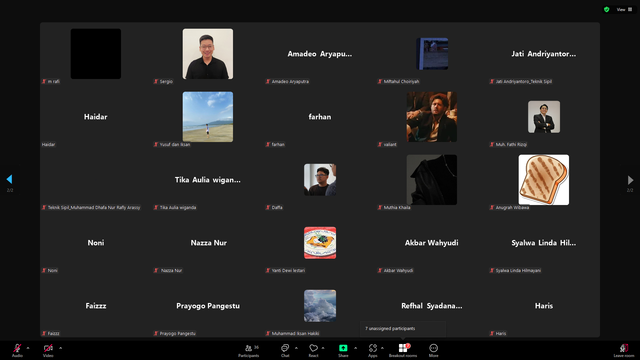This screenshot has width=640, height=360.
Task: Select the Tika Aulia wiganda tile
Action: 208,180
